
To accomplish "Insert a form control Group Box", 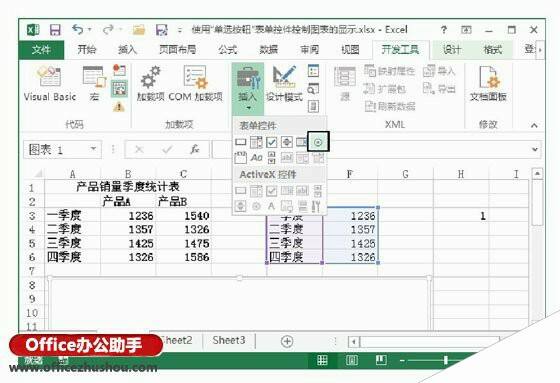I will (241, 158).
